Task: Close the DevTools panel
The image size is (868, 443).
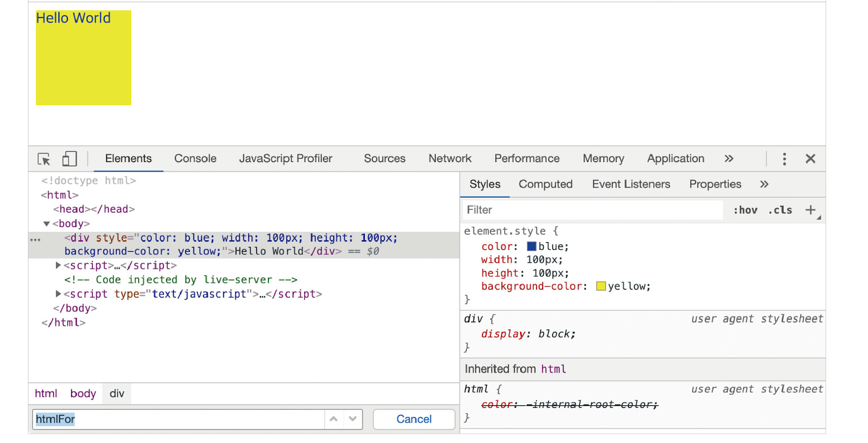Action: (810, 159)
